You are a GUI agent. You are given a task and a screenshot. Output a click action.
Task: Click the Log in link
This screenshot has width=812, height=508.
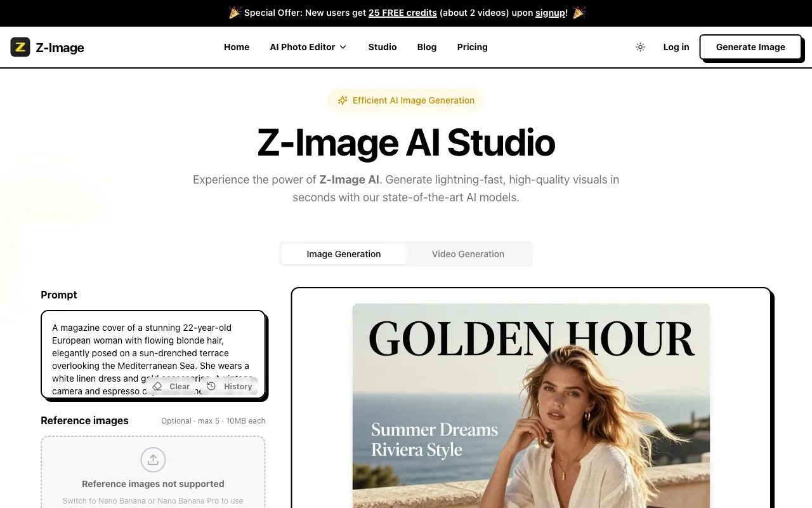[x=676, y=47]
